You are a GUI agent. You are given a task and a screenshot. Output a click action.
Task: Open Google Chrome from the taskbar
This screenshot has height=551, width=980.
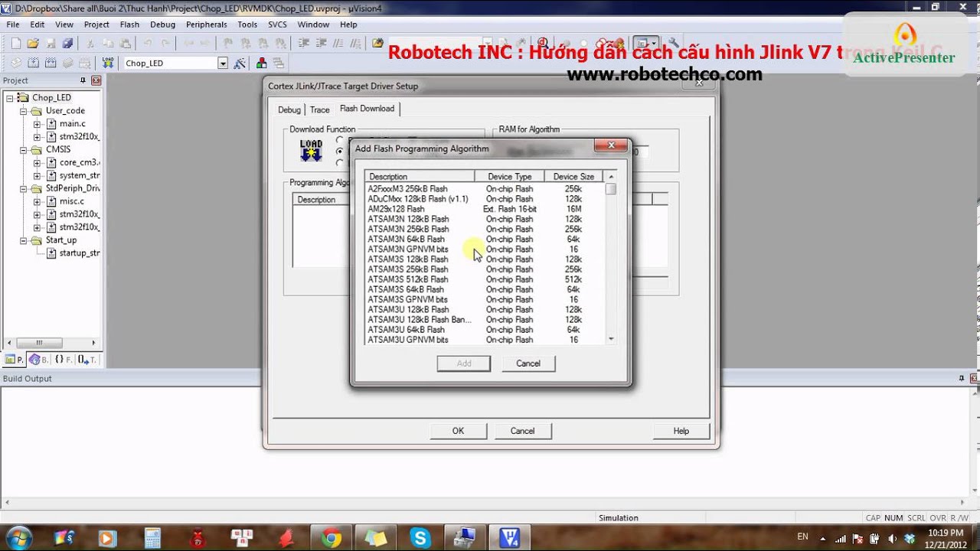coord(331,538)
